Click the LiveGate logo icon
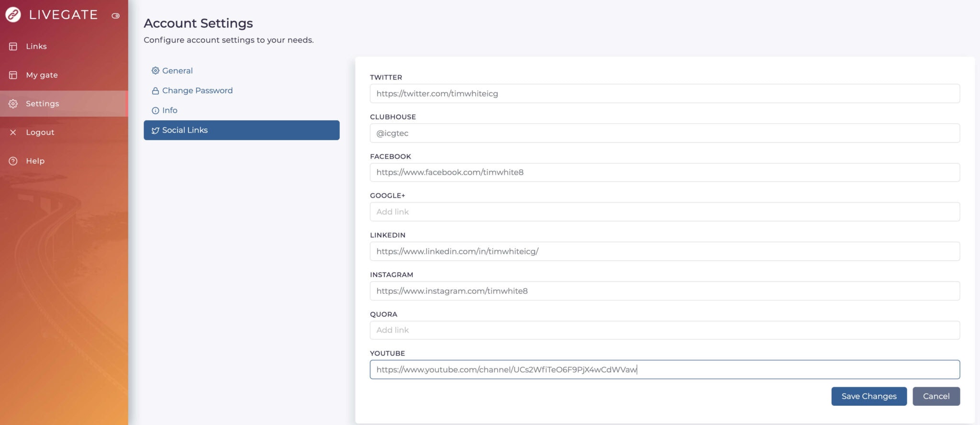The width and height of the screenshot is (980, 425). 13,15
